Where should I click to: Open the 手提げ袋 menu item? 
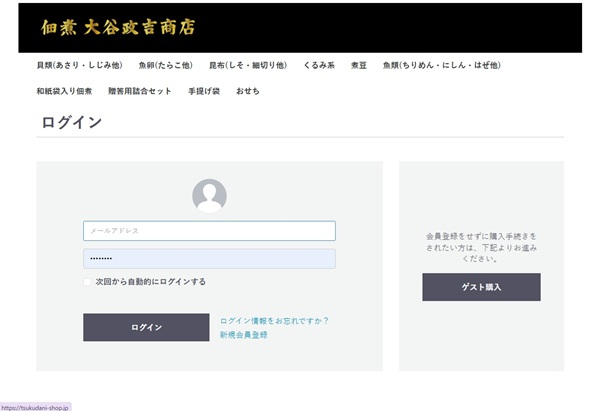[x=203, y=92]
